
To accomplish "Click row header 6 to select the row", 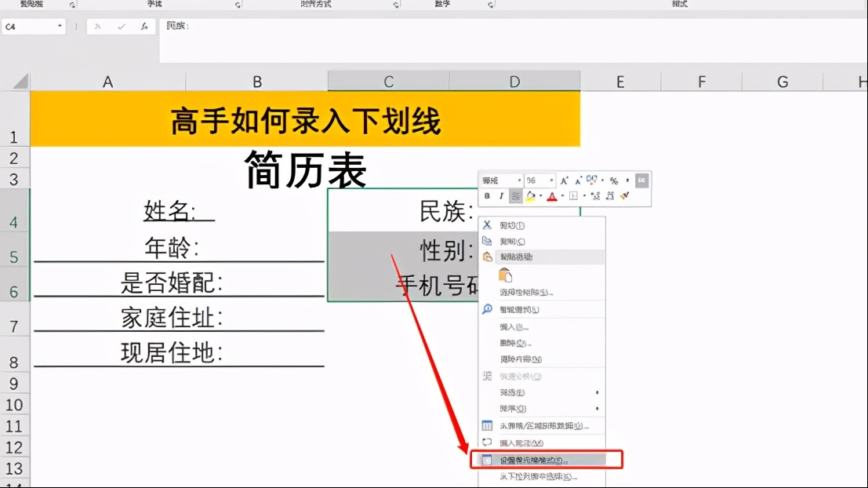I will pos(15,291).
